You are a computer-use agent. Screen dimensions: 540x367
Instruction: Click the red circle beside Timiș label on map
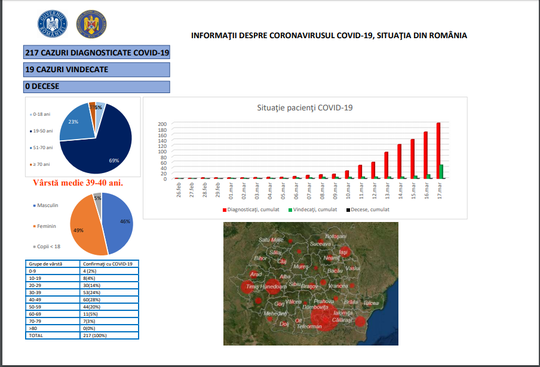coord(247,287)
